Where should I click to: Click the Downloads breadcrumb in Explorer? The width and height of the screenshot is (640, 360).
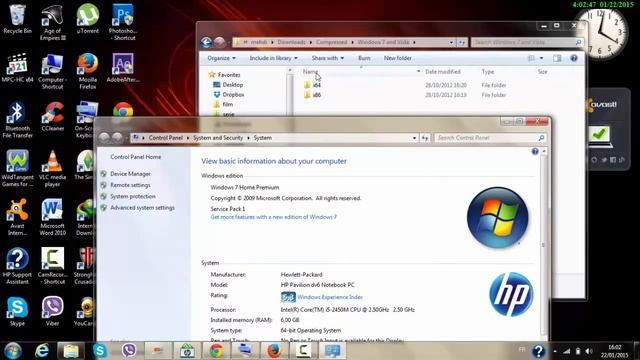291,42
